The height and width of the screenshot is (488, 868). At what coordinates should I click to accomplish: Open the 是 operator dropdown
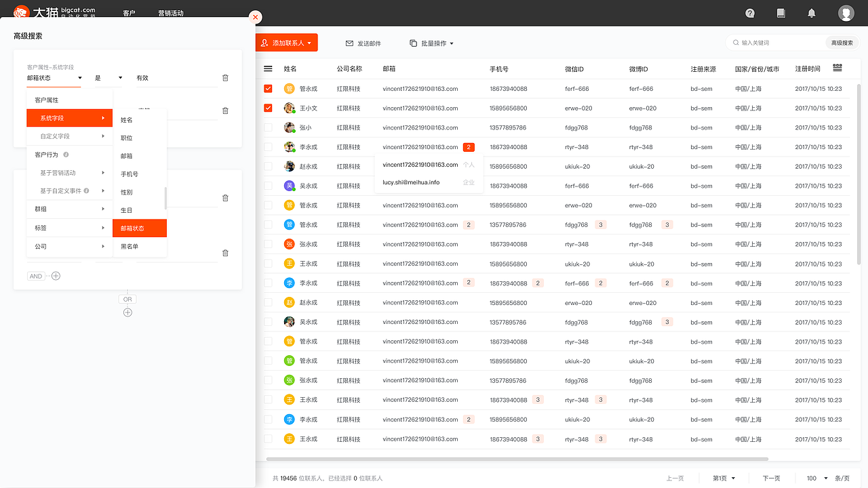(108, 78)
